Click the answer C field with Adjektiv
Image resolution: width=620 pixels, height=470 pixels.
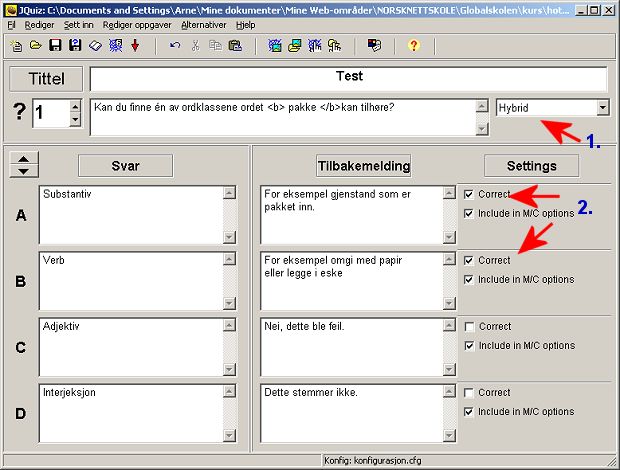click(x=131, y=347)
